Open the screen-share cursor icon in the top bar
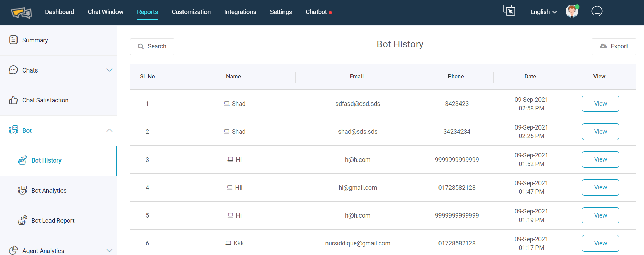This screenshot has height=255, width=644. (509, 11)
